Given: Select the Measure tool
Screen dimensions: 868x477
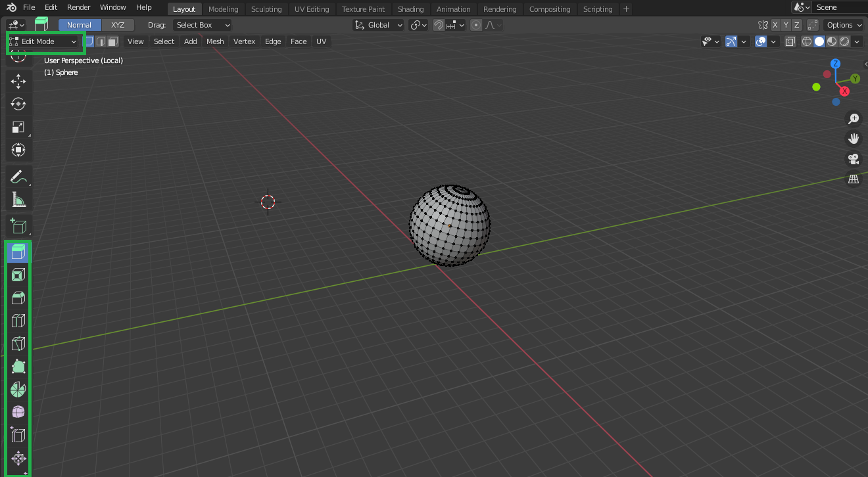Looking at the screenshot, I should [x=18, y=199].
